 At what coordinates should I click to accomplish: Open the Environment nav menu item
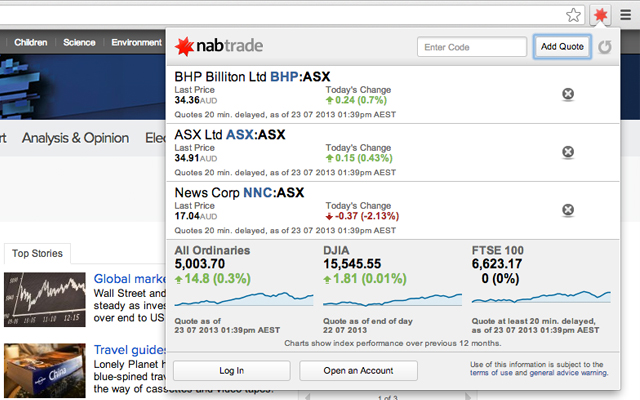click(x=136, y=42)
